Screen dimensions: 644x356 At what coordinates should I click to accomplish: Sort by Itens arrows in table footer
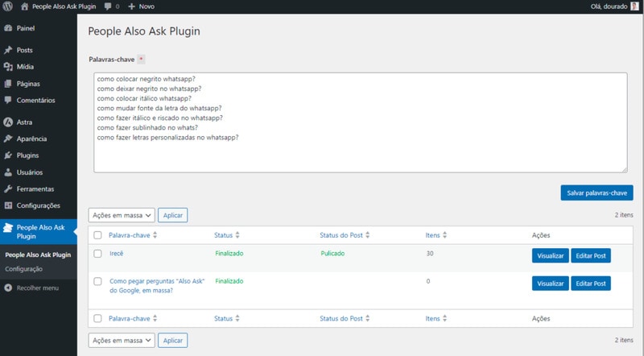point(445,318)
